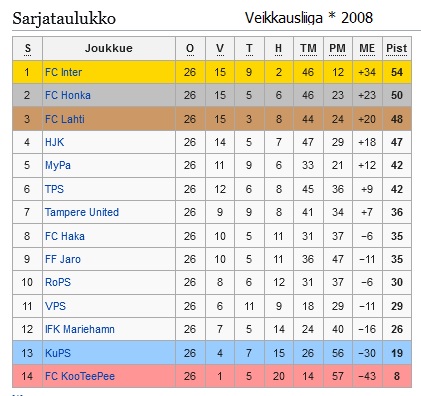
Task: Click the ME column header abbreviation
Action: (x=367, y=48)
